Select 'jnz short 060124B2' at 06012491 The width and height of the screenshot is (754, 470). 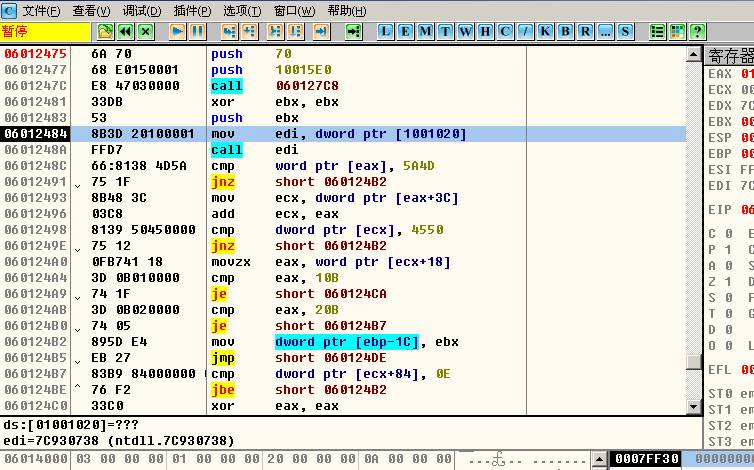(x=299, y=182)
